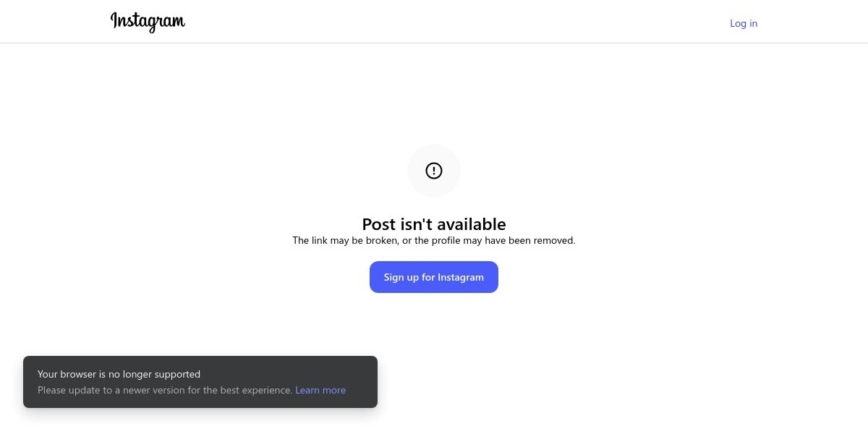Click the Sign up for Instagram button

[434, 277]
